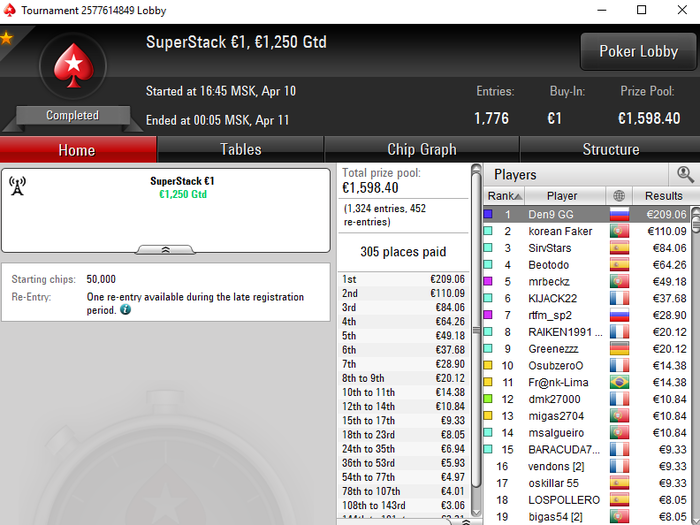700x525 pixels.
Task: Click the re-entry info icon
Action: click(x=125, y=309)
